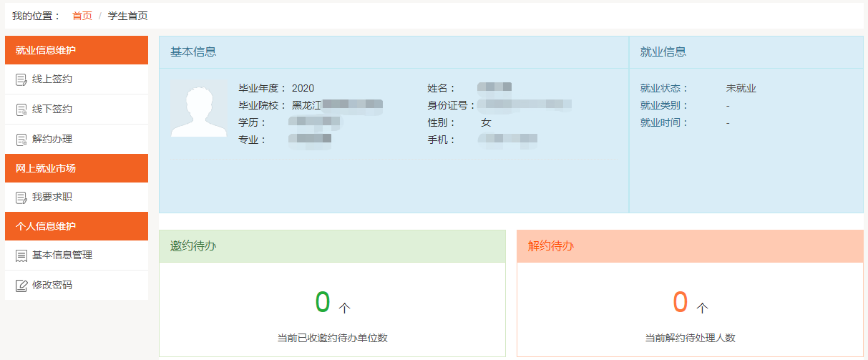Click the 首页 breadcrumb link

[82, 16]
